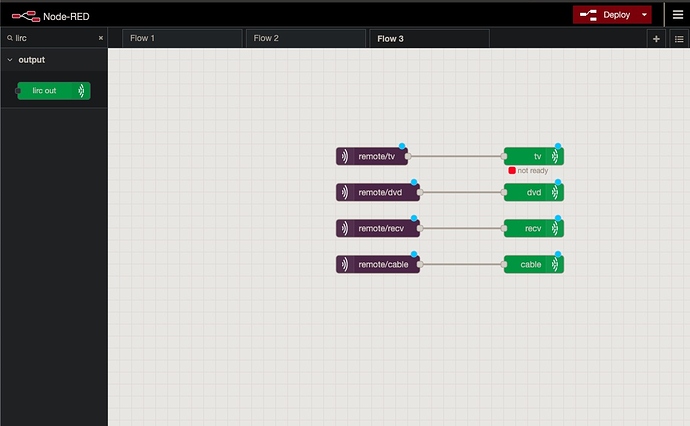Select the recv lirc output node

(534, 228)
